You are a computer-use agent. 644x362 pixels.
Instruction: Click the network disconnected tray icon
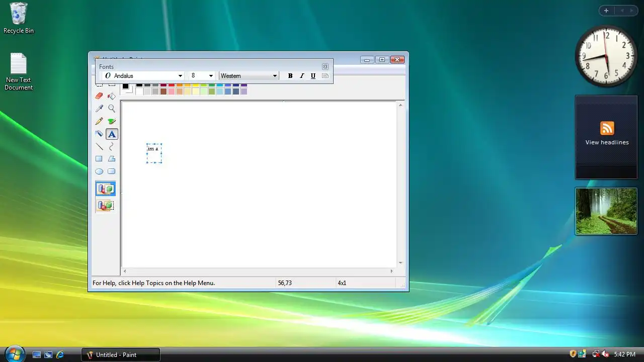click(596, 354)
